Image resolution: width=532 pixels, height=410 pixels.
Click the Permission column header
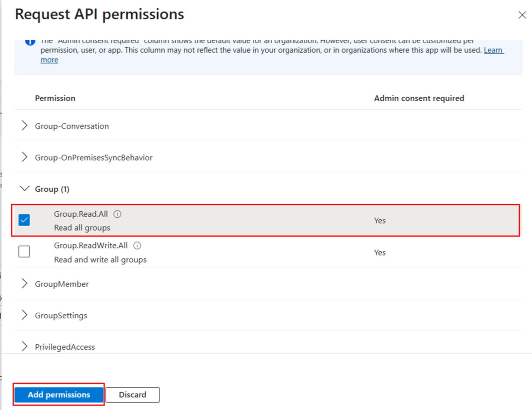tap(55, 98)
